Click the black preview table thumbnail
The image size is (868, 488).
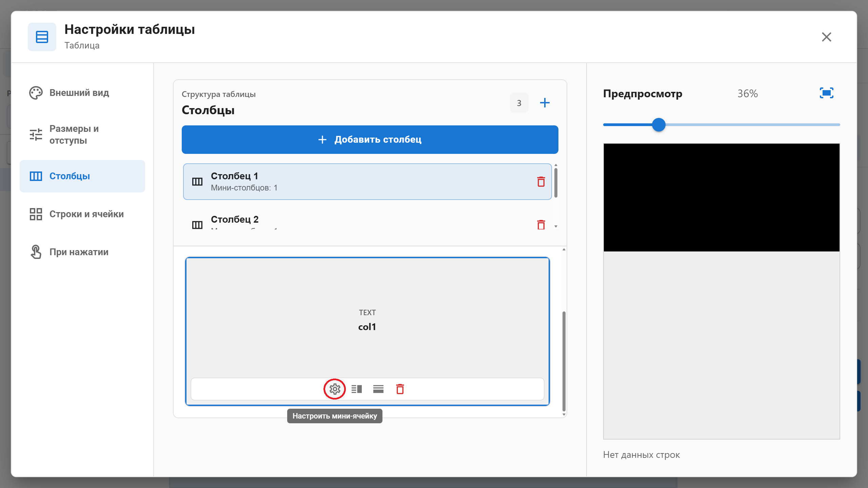coord(722,198)
